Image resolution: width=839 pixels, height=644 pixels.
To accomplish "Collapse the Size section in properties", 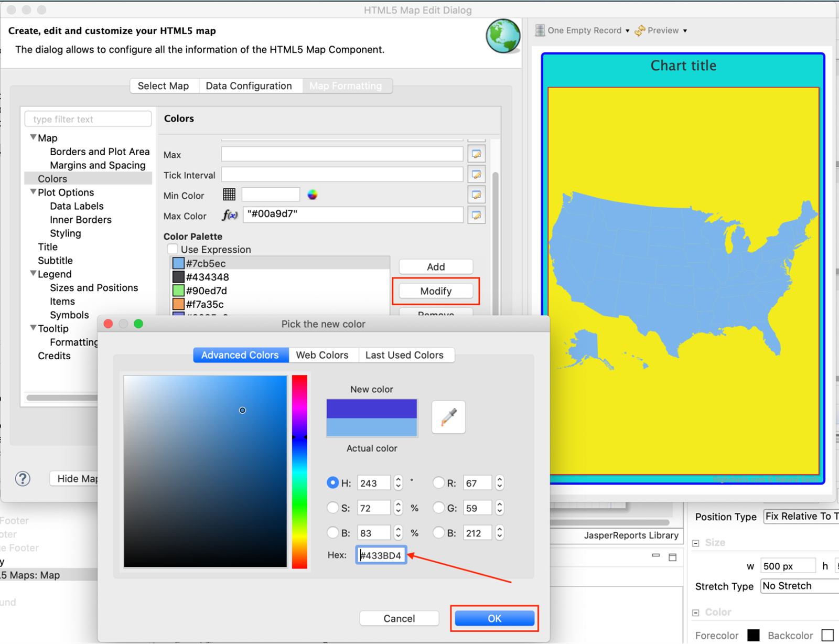I will pos(696,543).
